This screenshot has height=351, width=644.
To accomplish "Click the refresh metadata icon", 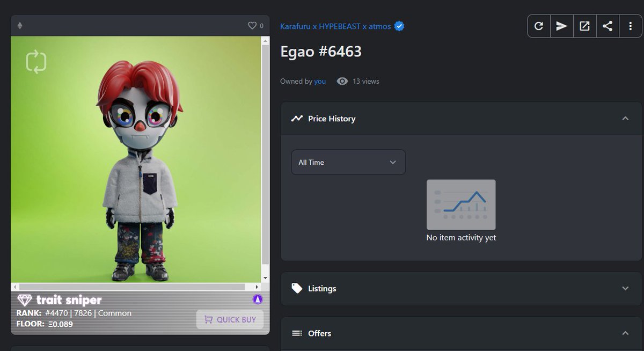I will pyautogui.click(x=539, y=26).
